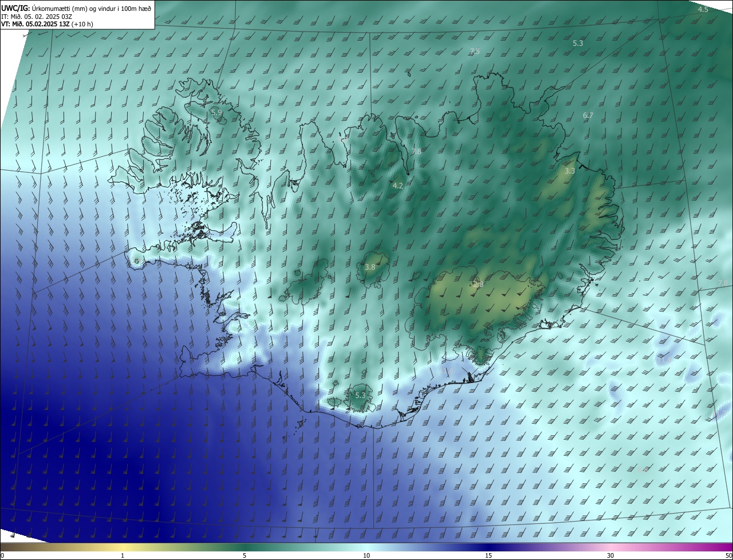Click the 7.5 value label over the sea

(x=475, y=51)
